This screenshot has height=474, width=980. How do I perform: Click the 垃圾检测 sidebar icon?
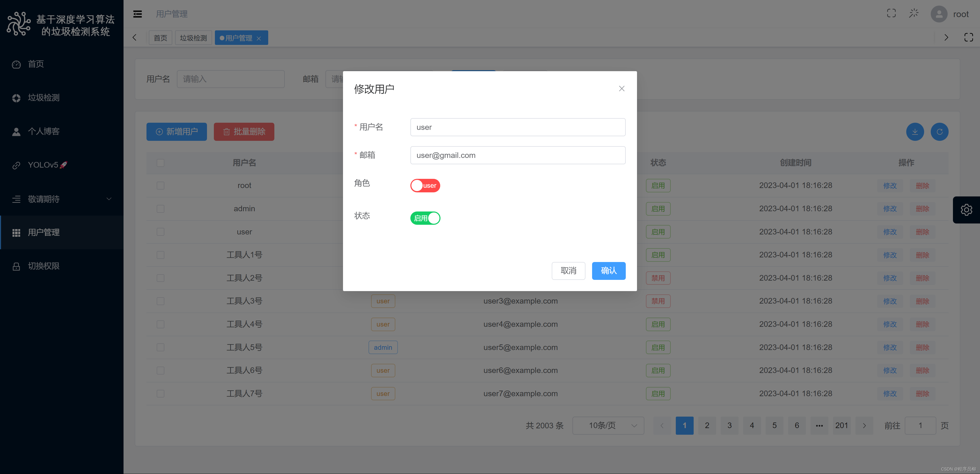(16, 98)
